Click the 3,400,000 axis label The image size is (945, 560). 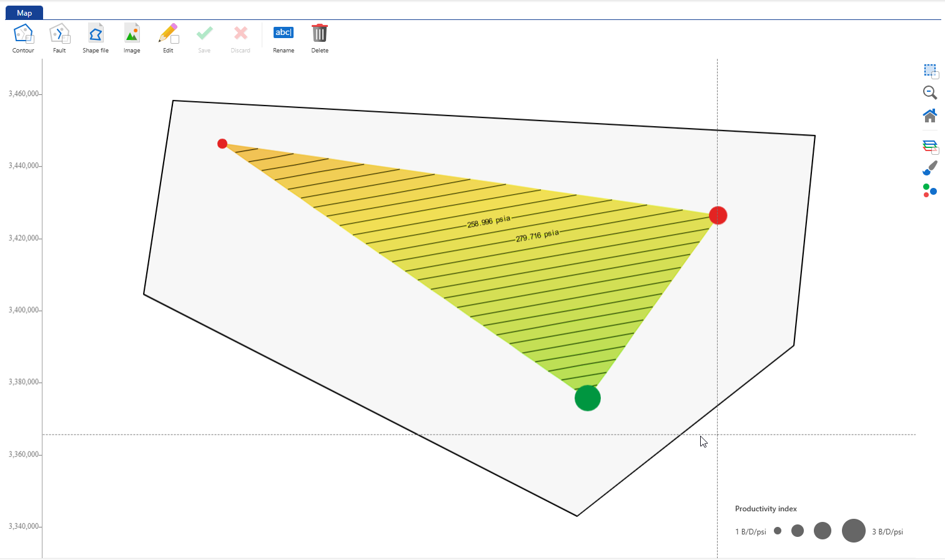(24, 310)
